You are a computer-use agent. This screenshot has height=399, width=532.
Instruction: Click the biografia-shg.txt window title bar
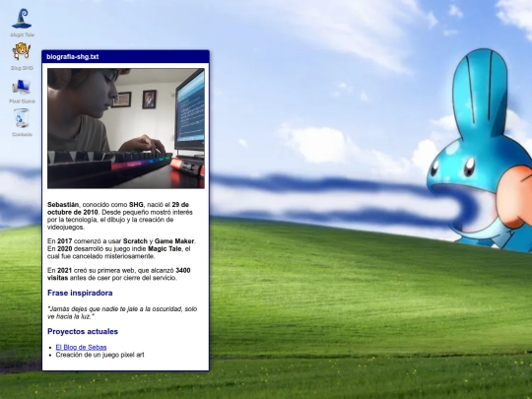(x=125, y=57)
